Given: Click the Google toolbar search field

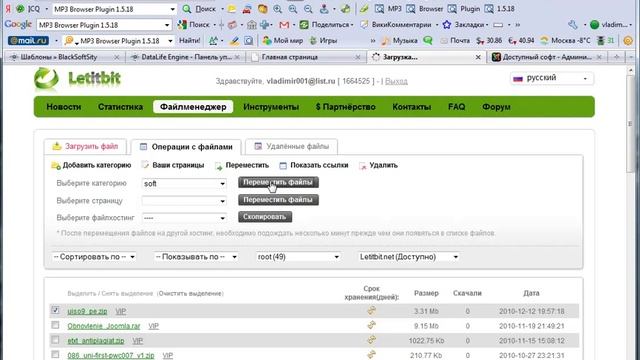Looking at the screenshot, I should pos(104,25).
